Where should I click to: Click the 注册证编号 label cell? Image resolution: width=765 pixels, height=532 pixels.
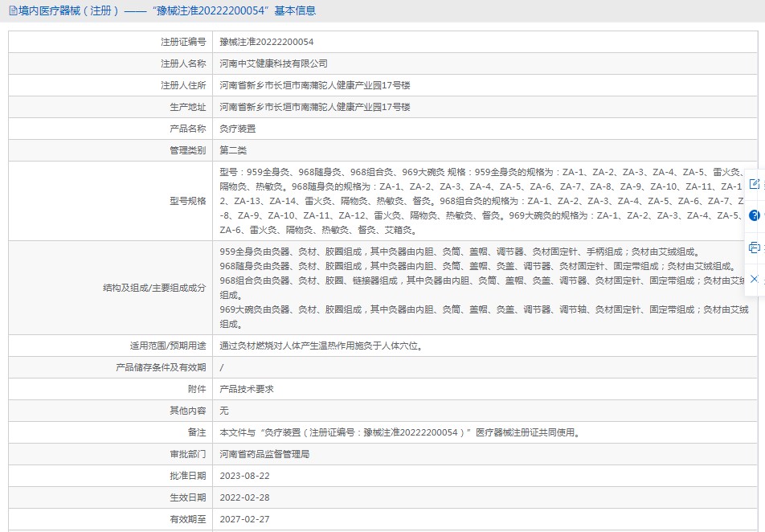point(183,42)
